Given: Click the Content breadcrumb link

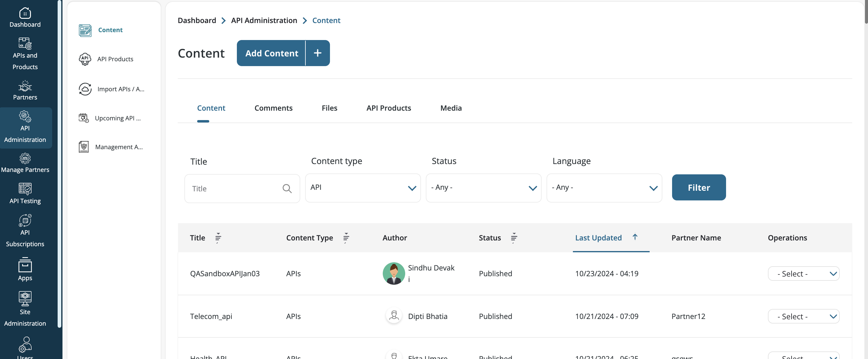Looking at the screenshot, I should (x=326, y=21).
